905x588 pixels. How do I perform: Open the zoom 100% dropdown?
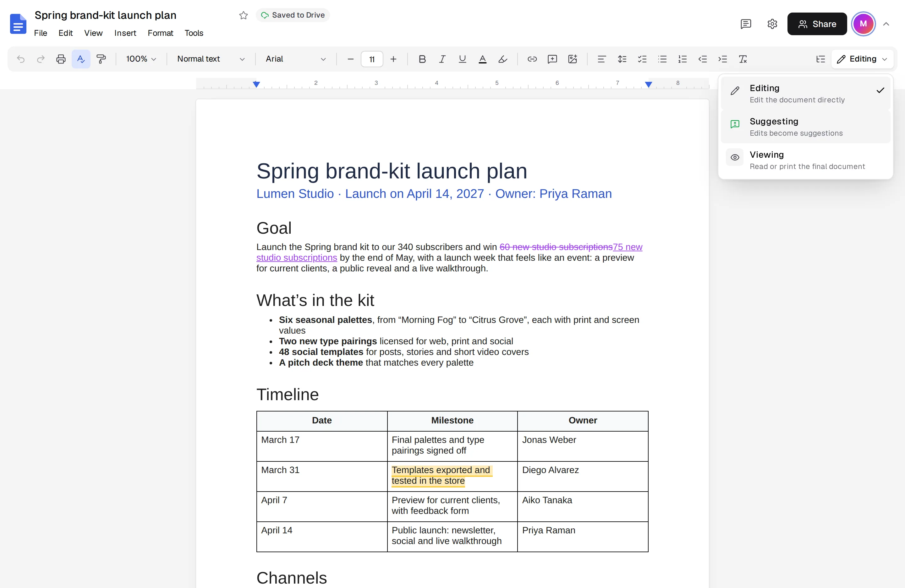[141, 59]
